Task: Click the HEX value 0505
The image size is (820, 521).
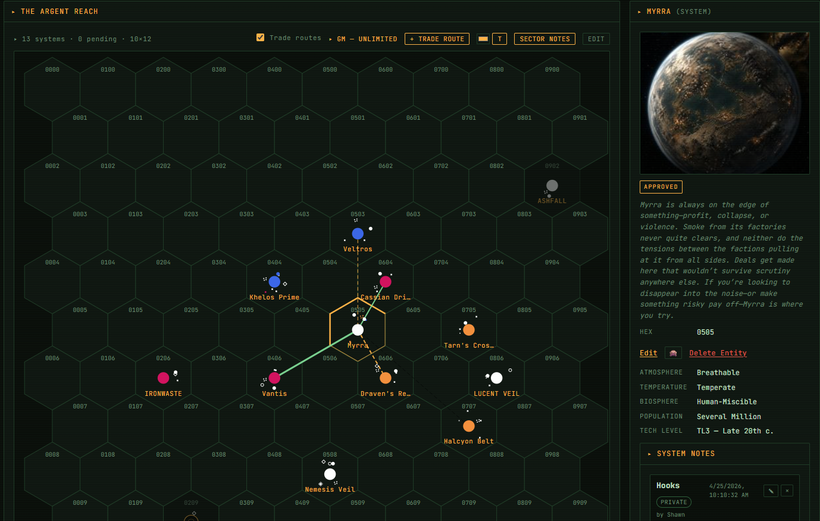Action: point(705,332)
